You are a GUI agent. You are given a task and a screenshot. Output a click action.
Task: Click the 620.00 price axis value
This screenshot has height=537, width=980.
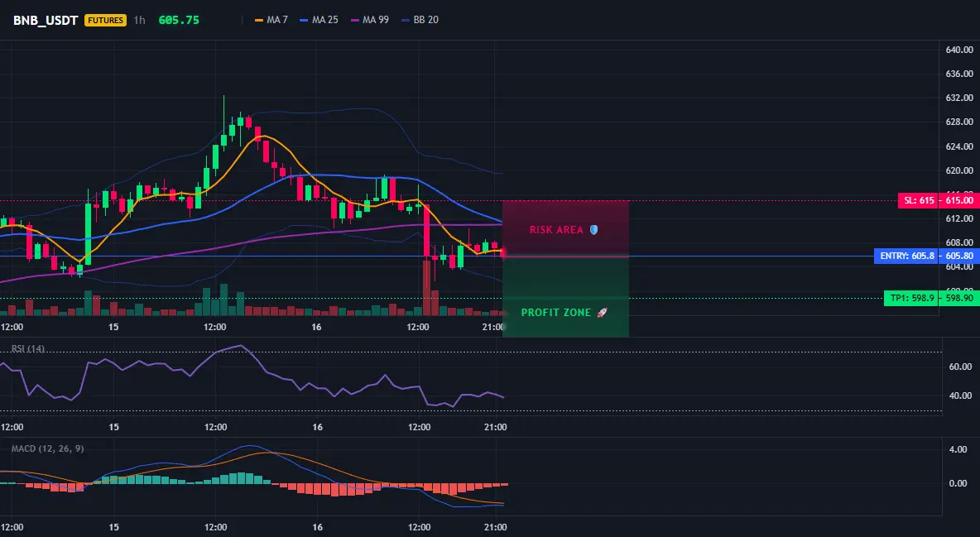click(959, 170)
